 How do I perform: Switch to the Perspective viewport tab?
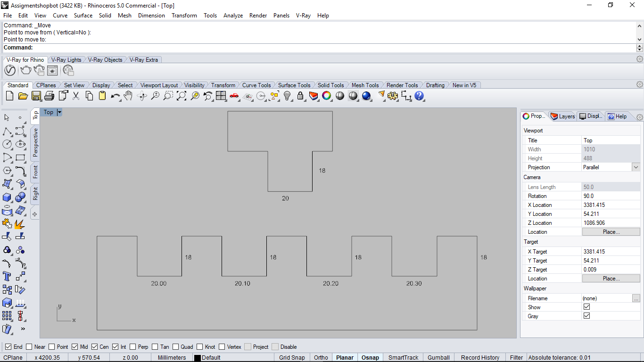(x=35, y=143)
